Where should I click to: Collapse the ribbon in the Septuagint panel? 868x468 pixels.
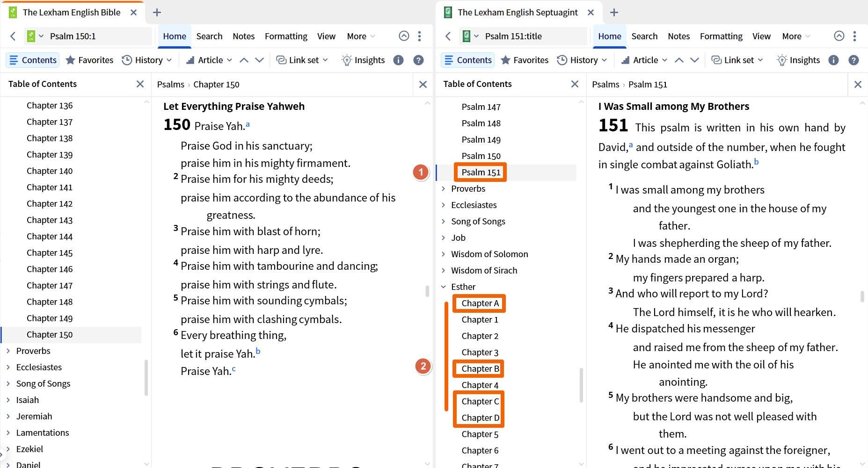pos(839,36)
